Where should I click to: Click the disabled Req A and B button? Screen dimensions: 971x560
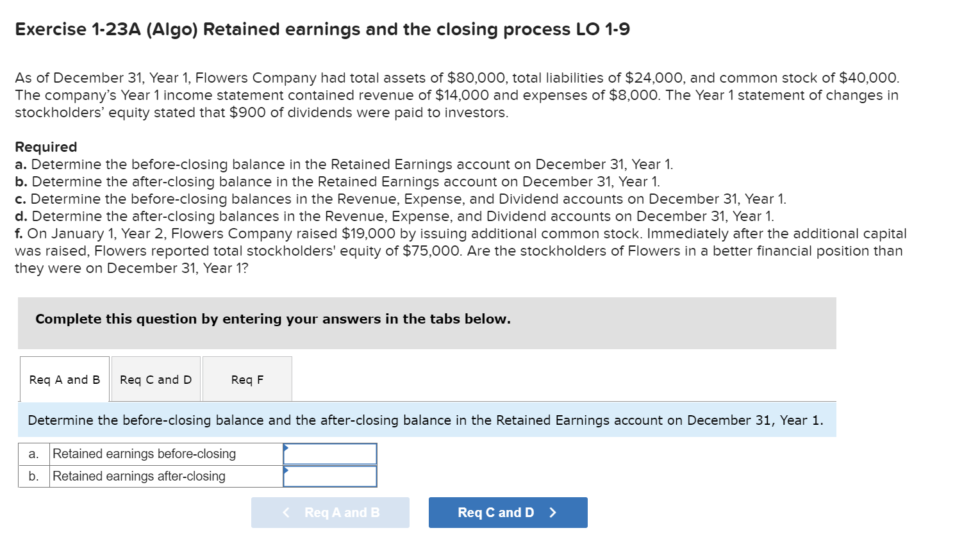click(331, 513)
